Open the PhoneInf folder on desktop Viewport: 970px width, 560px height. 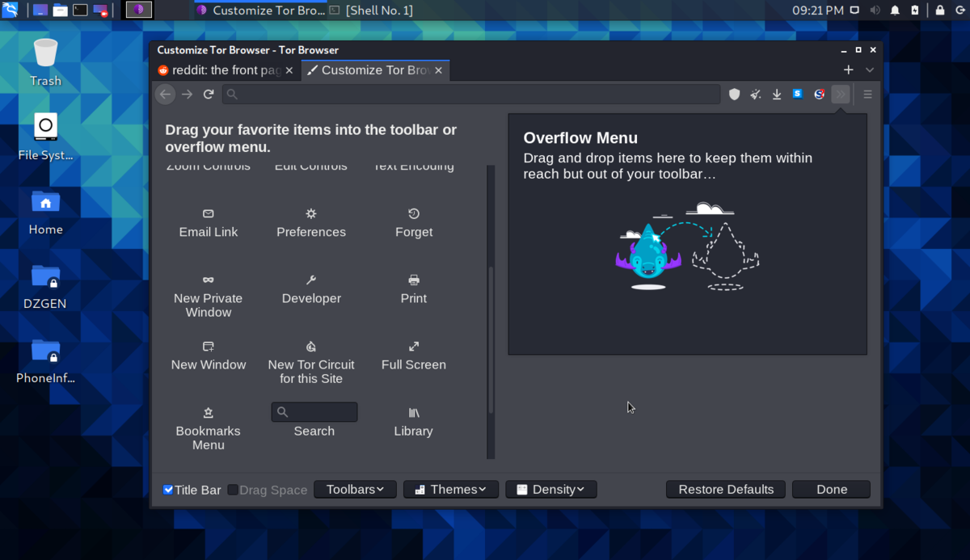tap(45, 360)
